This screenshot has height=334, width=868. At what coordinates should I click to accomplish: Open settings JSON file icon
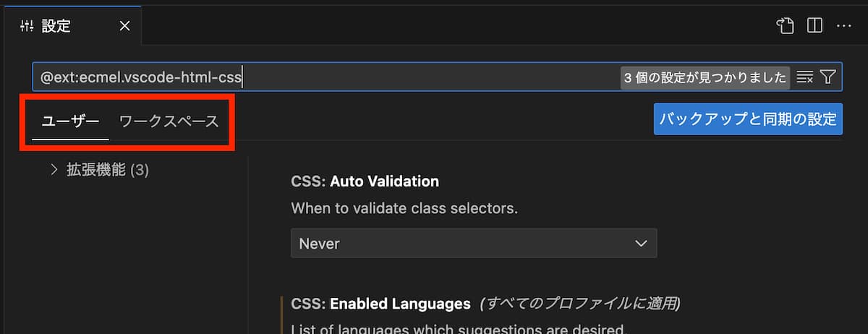[785, 26]
